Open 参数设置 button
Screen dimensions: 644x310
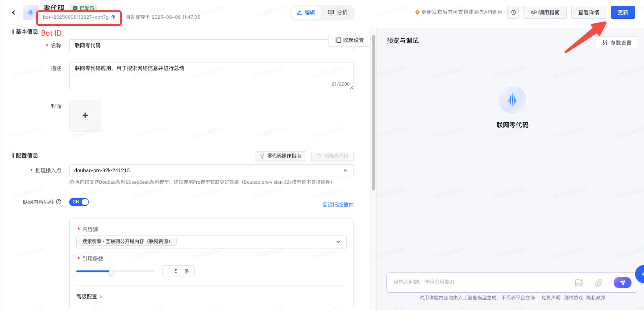tap(617, 43)
